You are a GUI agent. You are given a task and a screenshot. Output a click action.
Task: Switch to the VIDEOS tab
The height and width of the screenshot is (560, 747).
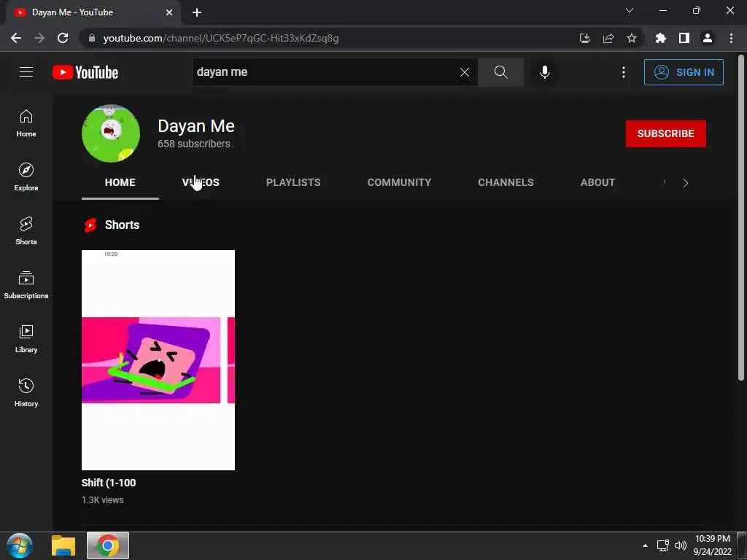(x=201, y=182)
